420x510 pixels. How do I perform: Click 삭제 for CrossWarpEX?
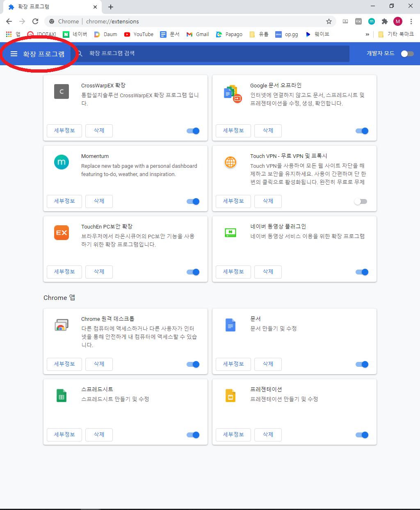tap(99, 131)
